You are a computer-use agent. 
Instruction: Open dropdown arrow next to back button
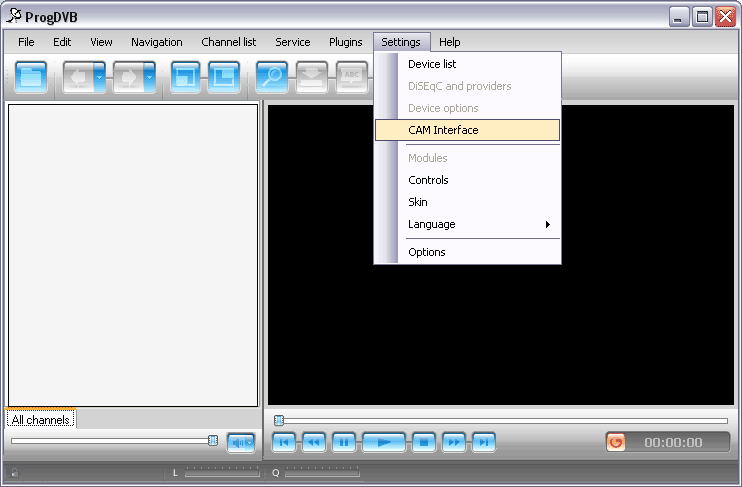(x=99, y=77)
